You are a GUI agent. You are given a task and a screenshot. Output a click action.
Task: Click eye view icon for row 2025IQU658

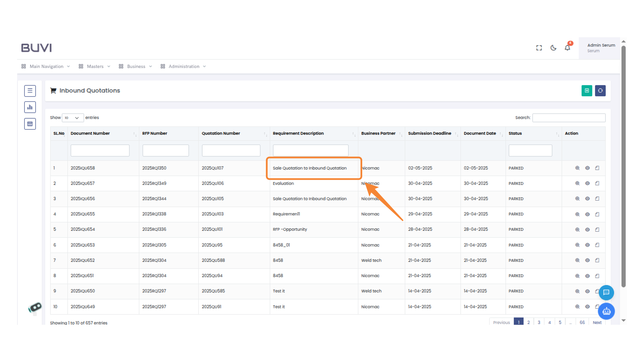click(x=587, y=168)
